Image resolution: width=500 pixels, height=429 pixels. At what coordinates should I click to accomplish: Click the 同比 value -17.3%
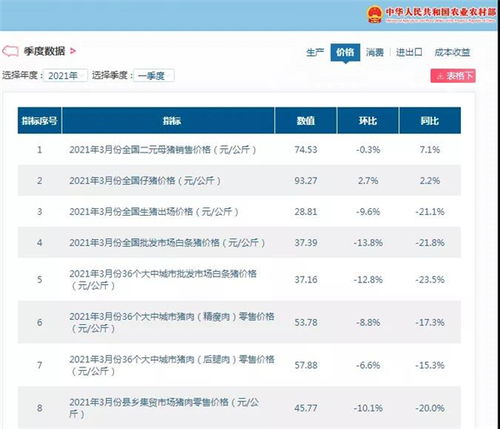click(430, 322)
